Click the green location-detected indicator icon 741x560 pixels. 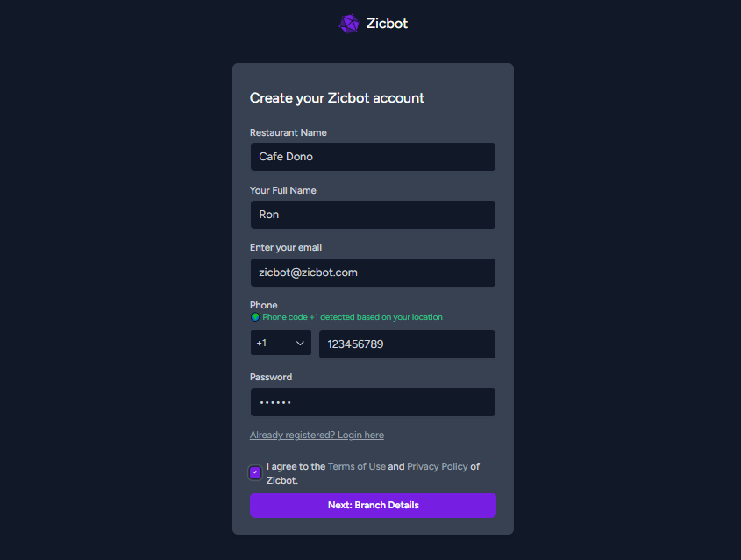click(255, 317)
